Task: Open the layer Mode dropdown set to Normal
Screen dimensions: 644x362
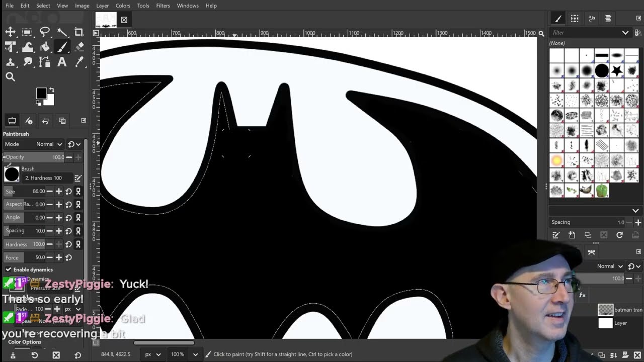Action: [610, 266]
